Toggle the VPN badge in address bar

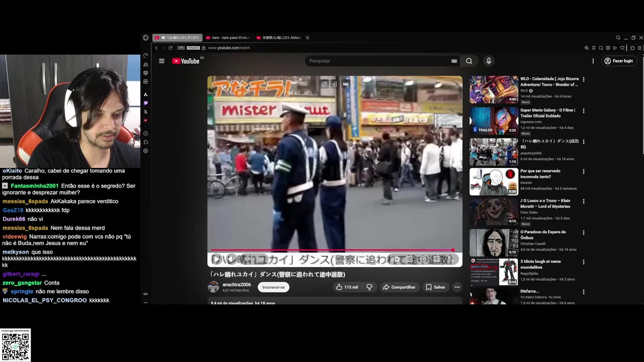click(x=181, y=48)
